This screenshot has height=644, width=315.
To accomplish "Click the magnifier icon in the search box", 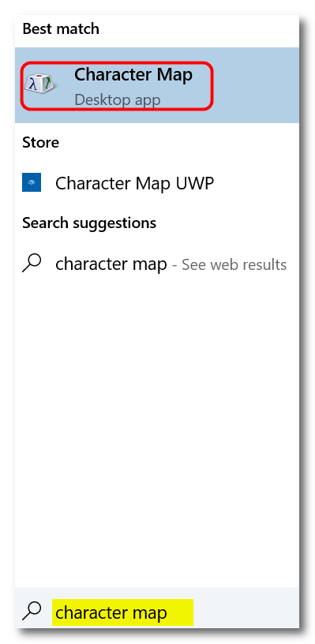I will pos(32,612).
